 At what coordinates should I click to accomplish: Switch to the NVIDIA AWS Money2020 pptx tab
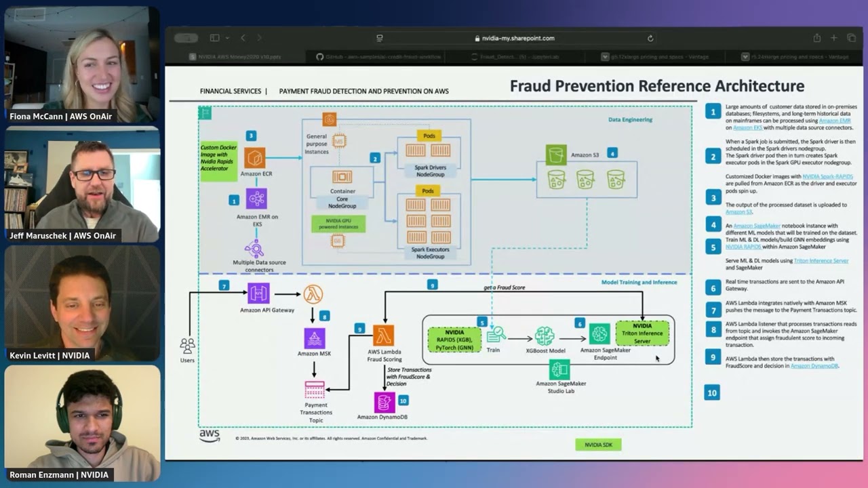[x=236, y=57]
